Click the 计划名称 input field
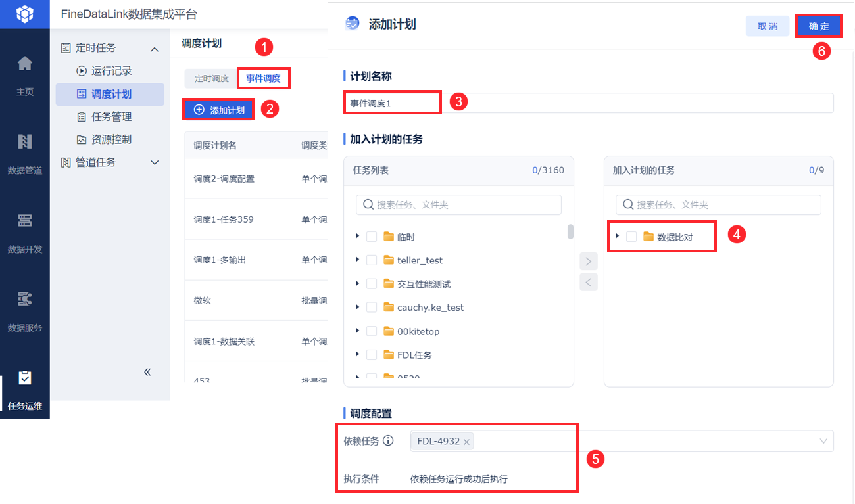 pos(589,103)
